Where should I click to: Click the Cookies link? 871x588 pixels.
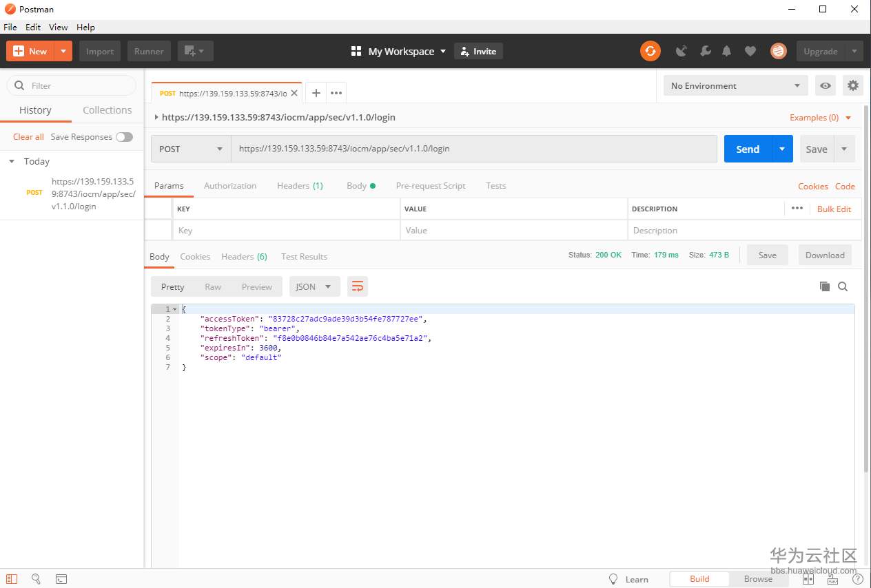pyautogui.click(x=813, y=187)
